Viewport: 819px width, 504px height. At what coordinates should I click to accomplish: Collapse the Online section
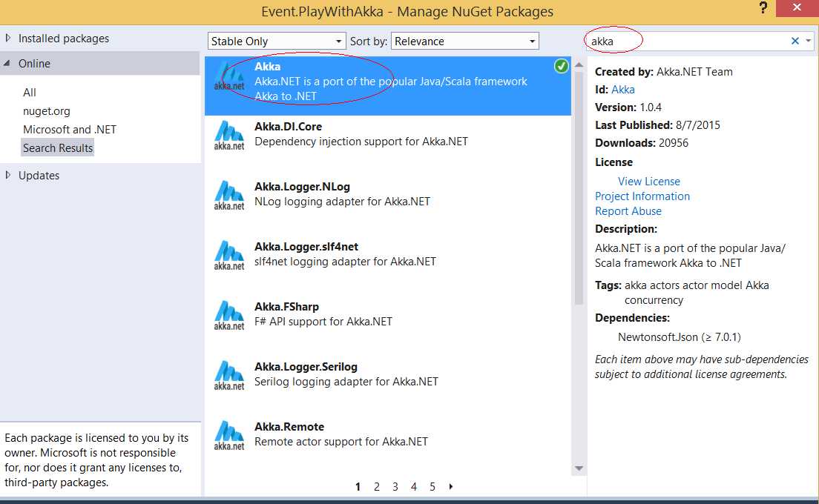pos(7,63)
